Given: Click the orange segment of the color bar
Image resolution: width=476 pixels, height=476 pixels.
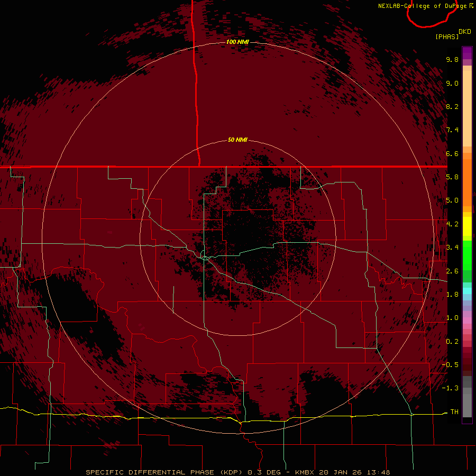Looking at the screenshot, I should (x=467, y=183).
